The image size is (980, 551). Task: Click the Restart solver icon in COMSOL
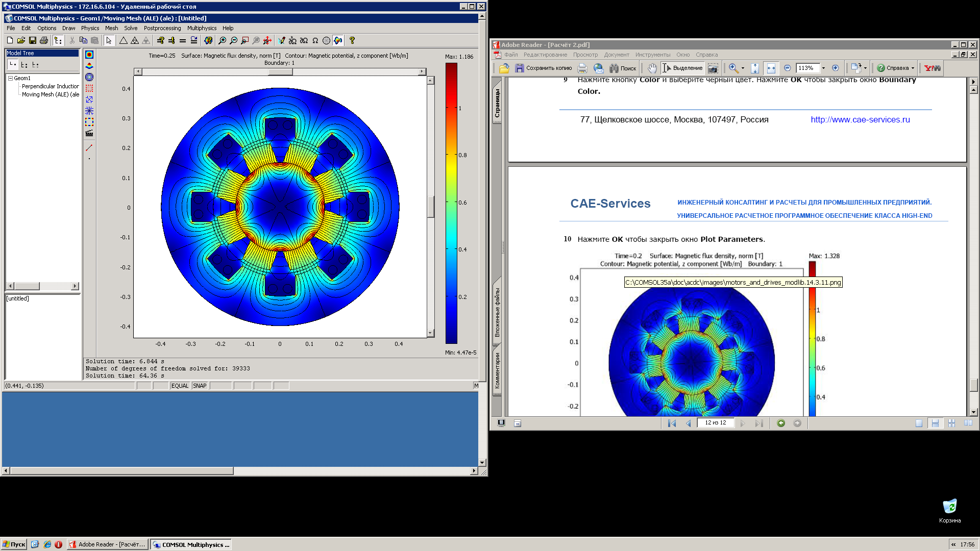(x=194, y=40)
